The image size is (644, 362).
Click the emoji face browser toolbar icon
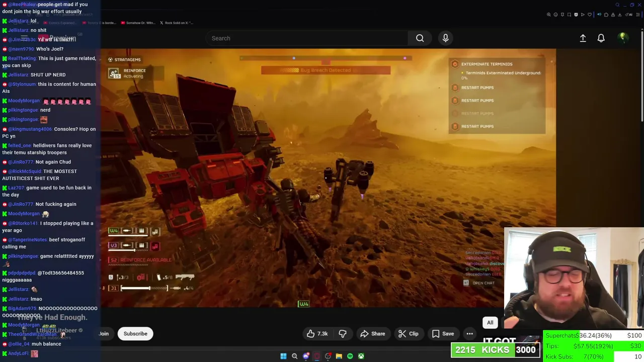[x=555, y=15]
